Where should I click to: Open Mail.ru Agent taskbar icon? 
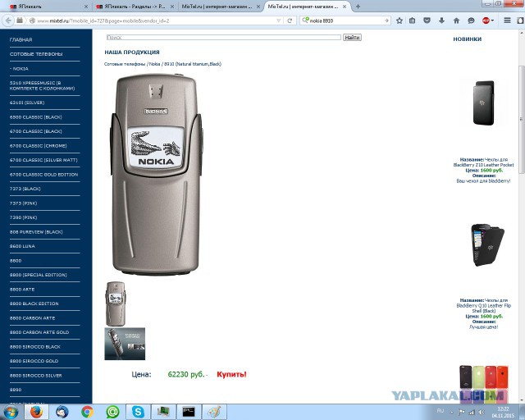click(112, 412)
